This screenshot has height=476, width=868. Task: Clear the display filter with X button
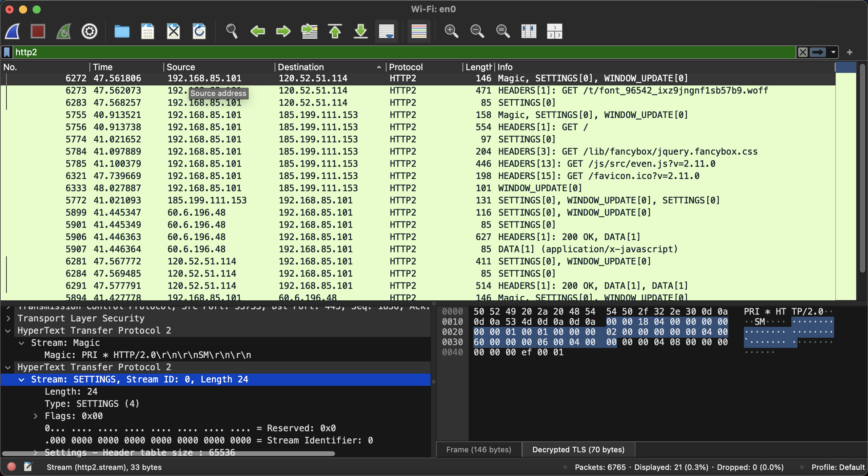click(x=803, y=52)
